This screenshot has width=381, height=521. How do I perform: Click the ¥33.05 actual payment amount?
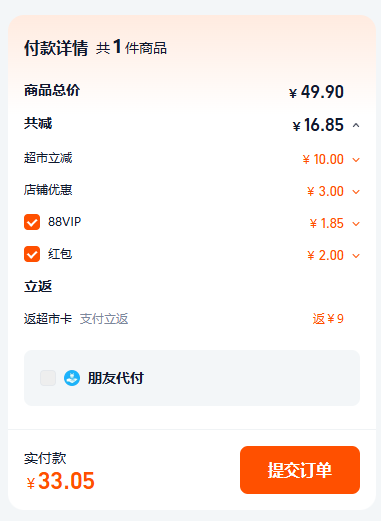[61, 481]
